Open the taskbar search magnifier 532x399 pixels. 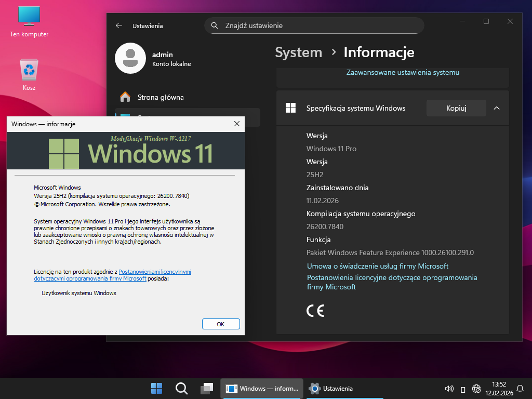pos(181,388)
